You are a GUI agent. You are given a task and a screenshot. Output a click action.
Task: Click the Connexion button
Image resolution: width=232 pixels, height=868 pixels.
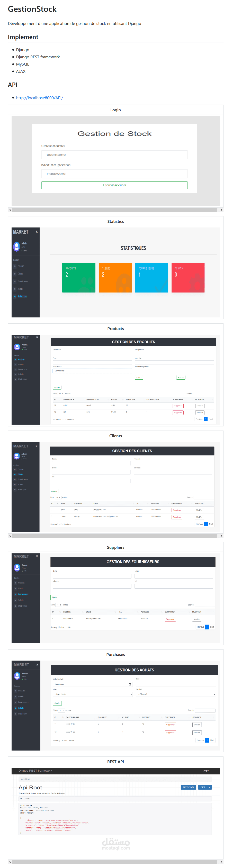[x=114, y=185]
